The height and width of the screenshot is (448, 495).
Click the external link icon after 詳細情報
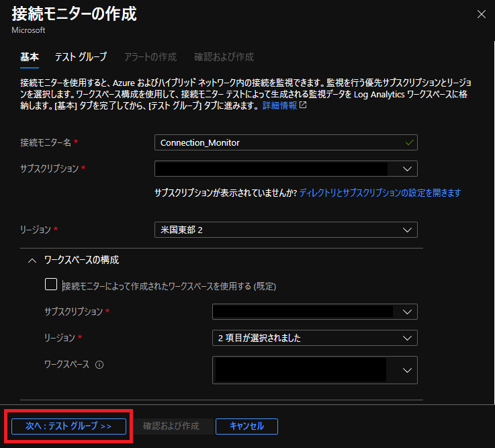pos(303,105)
